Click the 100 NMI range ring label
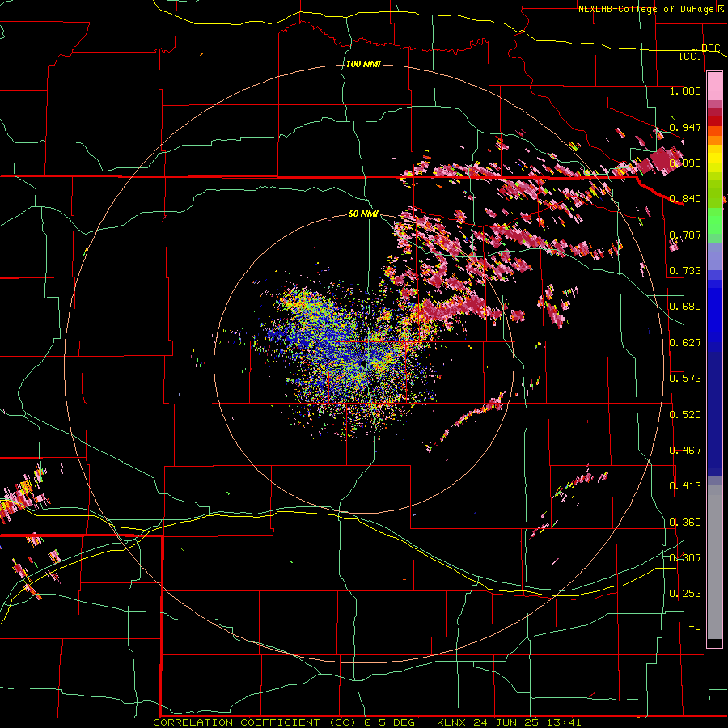 pyautogui.click(x=363, y=64)
